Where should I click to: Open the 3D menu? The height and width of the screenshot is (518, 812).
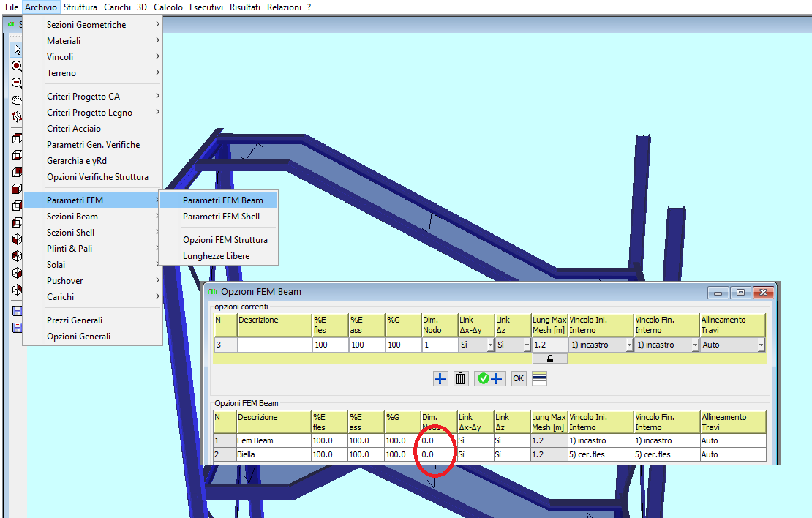coord(142,7)
